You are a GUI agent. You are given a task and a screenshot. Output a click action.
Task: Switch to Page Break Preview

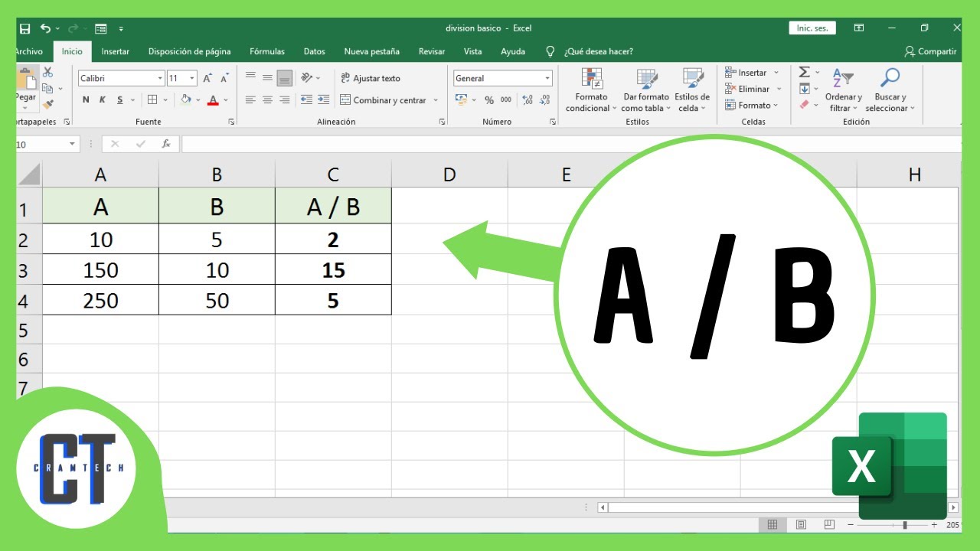pyautogui.click(x=829, y=525)
